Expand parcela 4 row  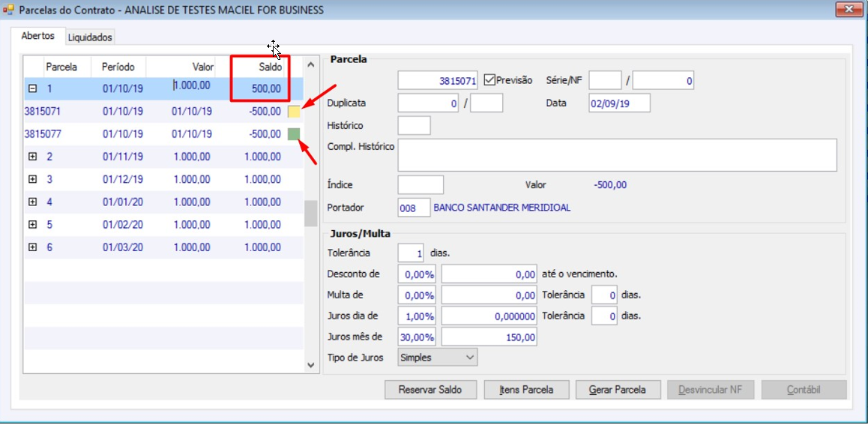point(33,202)
